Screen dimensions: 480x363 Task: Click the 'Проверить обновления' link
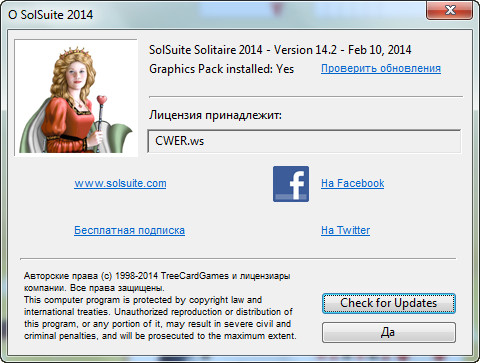[381, 69]
